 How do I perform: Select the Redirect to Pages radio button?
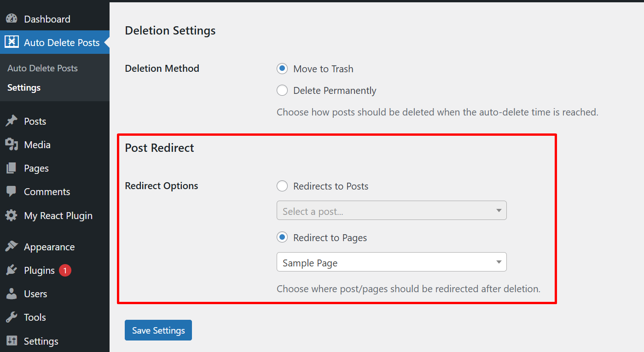[x=282, y=238]
